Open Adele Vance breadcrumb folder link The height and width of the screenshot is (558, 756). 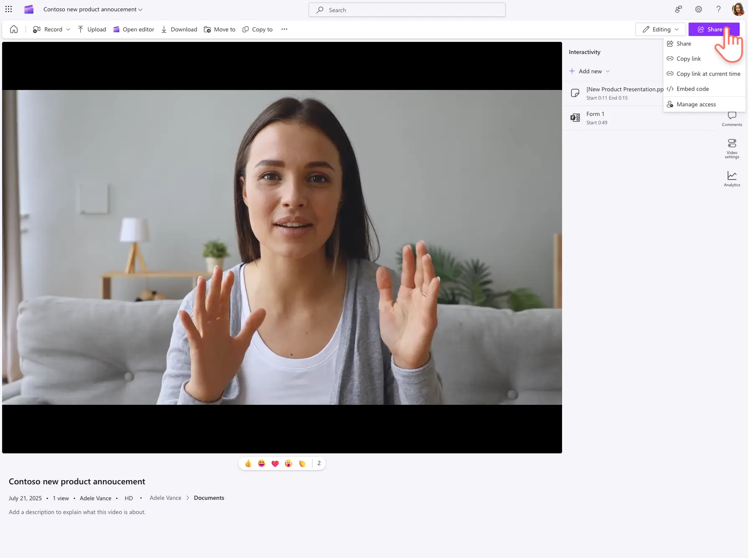(165, 498)
